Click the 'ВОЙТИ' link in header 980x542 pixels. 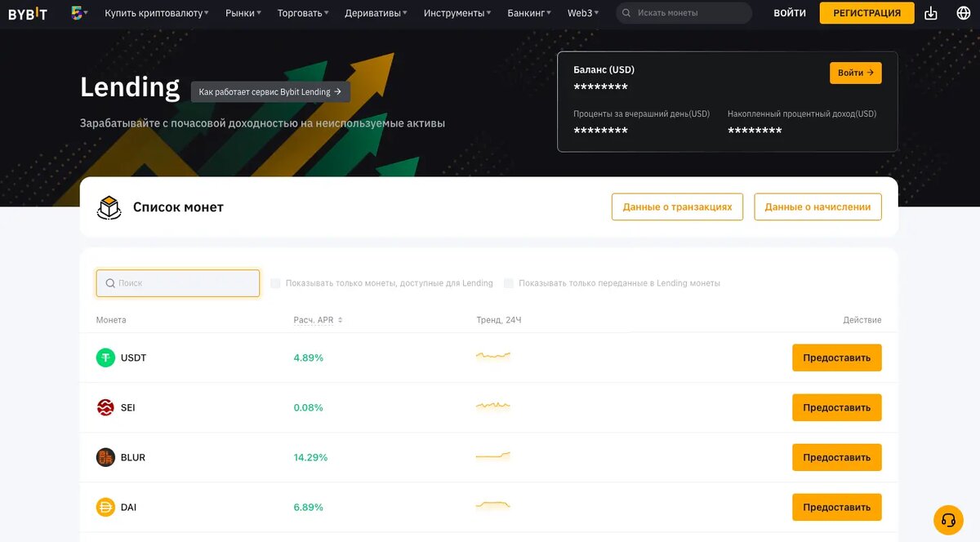pyautogui.click(x=790, y=13)
